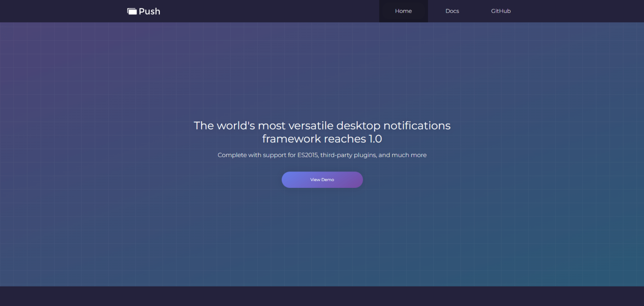The height and width of the screenshot is (306, 644).
Task: Click the ES2015 support subtitle text
Action: (x=322, y=155)
